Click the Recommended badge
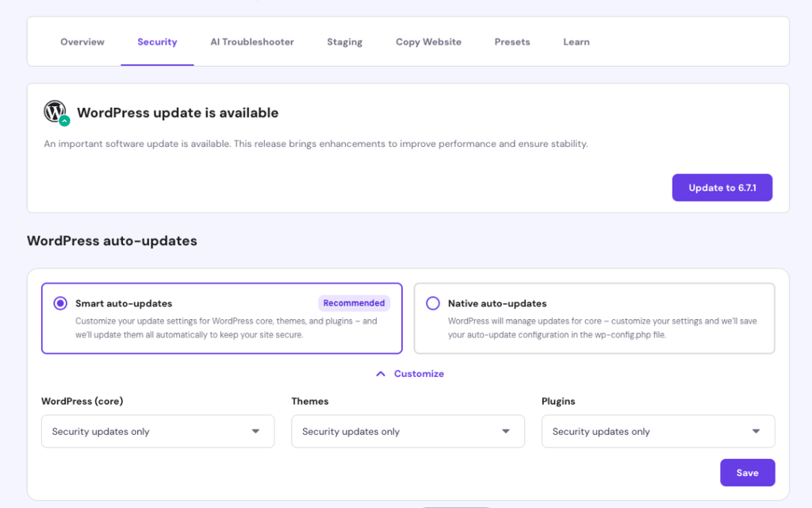The width and height of the screenshot is (812, 508). pos(354,303)
